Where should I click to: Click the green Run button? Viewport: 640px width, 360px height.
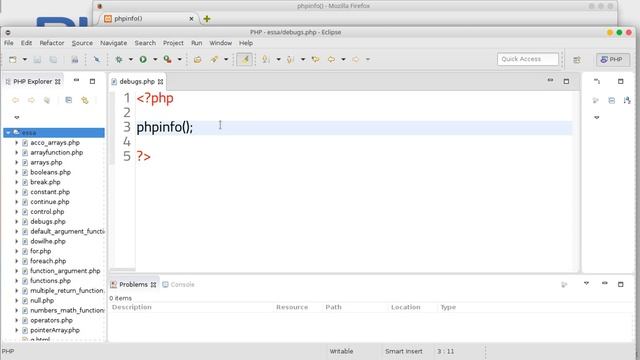pos(143,60)
